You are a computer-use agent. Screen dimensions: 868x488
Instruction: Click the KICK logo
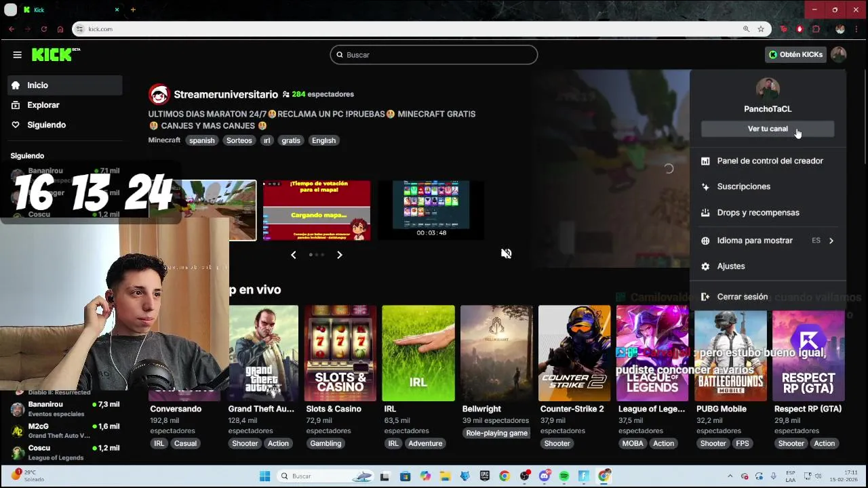point(56,55)
